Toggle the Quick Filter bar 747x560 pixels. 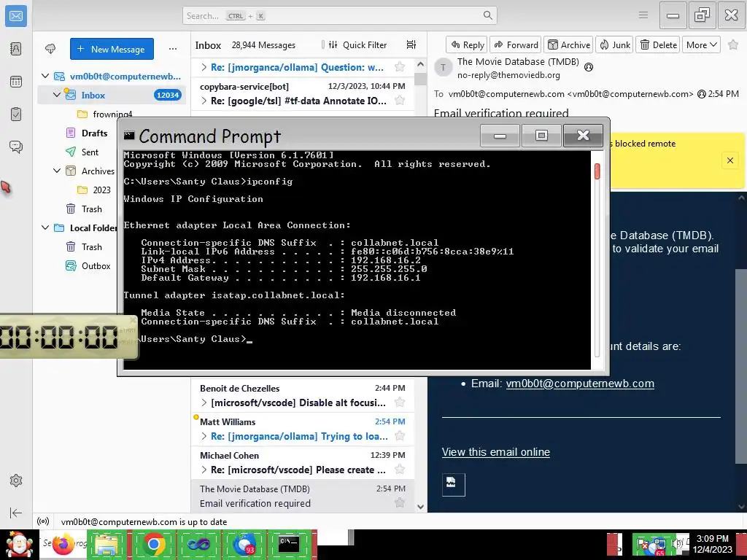[x=357, y=44]
